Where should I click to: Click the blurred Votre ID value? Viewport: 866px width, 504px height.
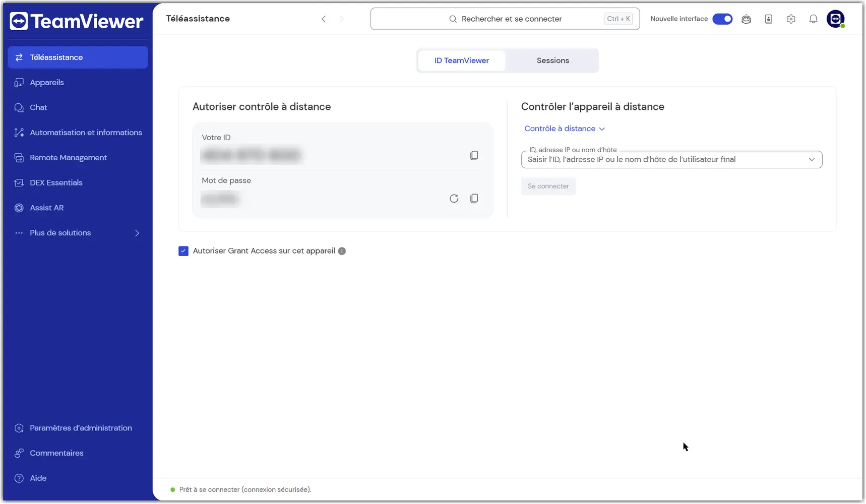pos(251,155)
